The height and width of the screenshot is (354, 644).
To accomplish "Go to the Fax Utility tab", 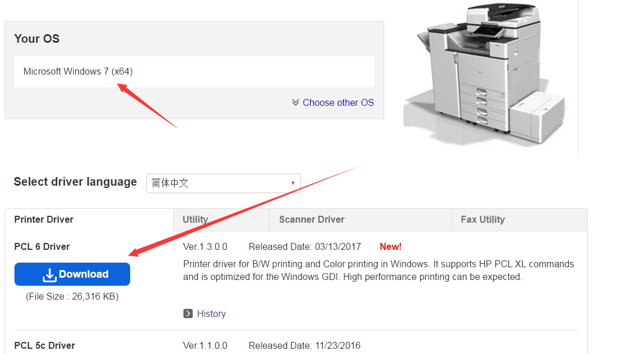I will point(483,219).
